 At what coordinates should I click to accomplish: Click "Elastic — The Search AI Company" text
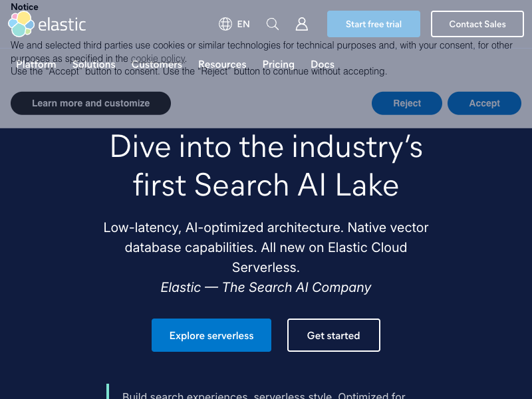[x=266, y=287]
